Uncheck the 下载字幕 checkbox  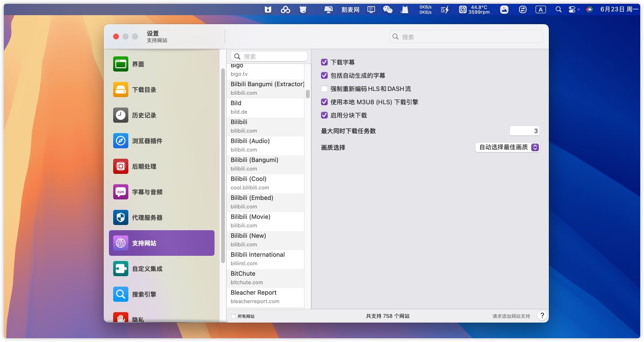(324, 62)
